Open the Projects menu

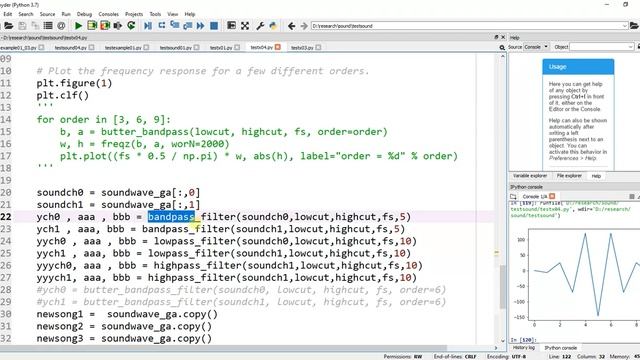(x=134, y=14)
